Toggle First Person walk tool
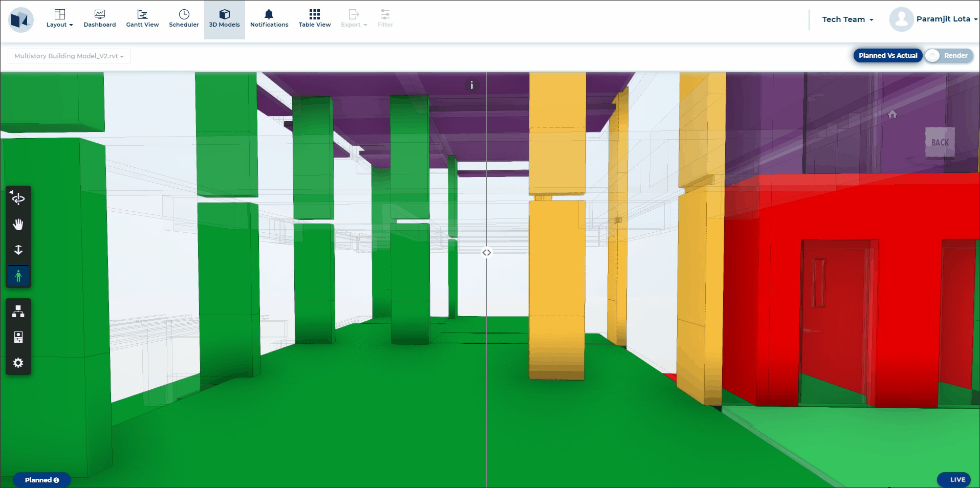980x488 pixels. pyautogui.click(x=18, y=276)
